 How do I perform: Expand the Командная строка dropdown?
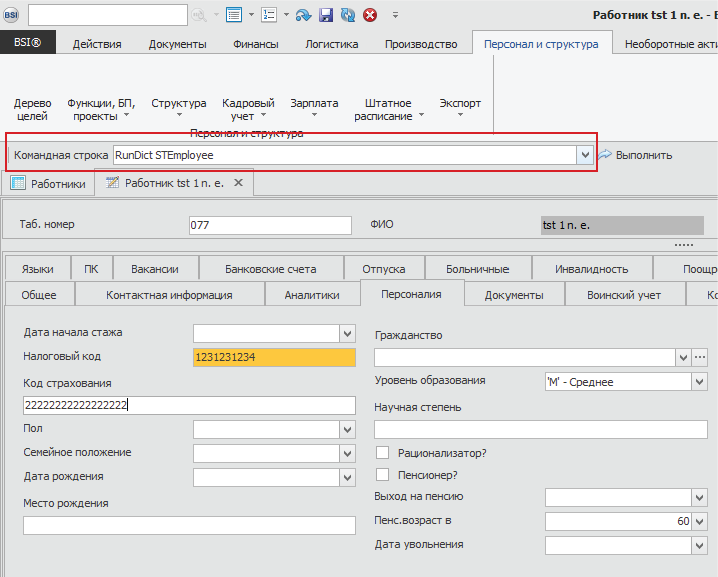[584, 155]
